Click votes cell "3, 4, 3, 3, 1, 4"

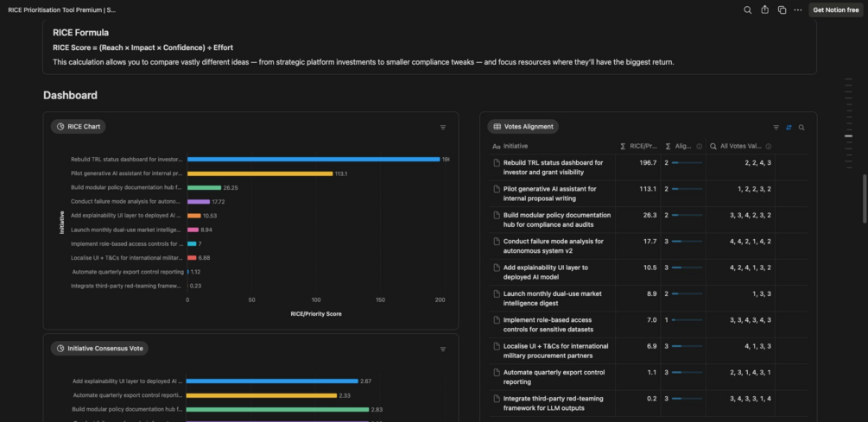pyautogui.click(x=740, y=403)
